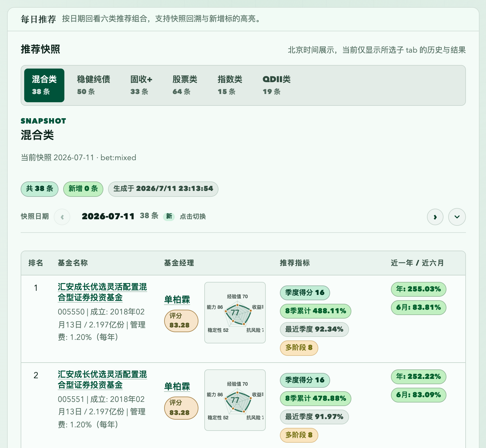This screenshot has width=486, height=448.
Task: Click 最近季度 91.97% pill
Action: [x=314, y=417]
